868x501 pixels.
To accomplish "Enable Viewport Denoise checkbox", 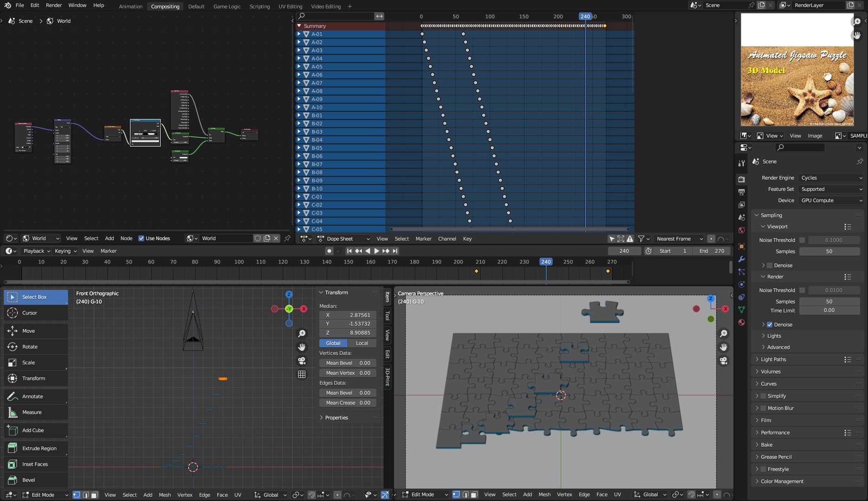I will tap(770, 265).
